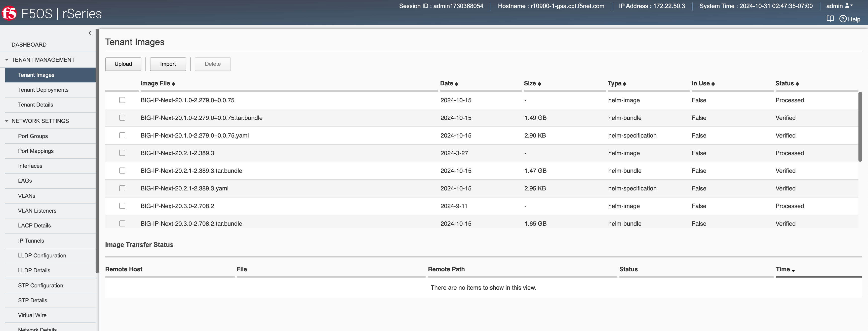Click '1.49 GB' size value
Image resolution: width=868 pixels, height=331 pixels.
click(x=535, y=118)
